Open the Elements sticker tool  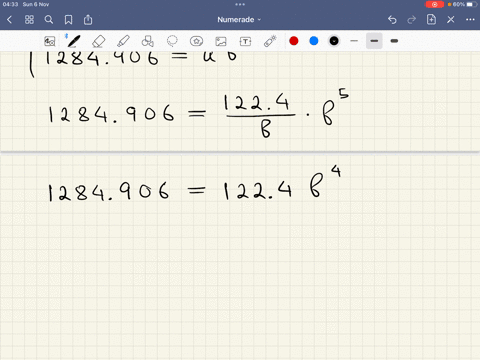coord(196,41)
